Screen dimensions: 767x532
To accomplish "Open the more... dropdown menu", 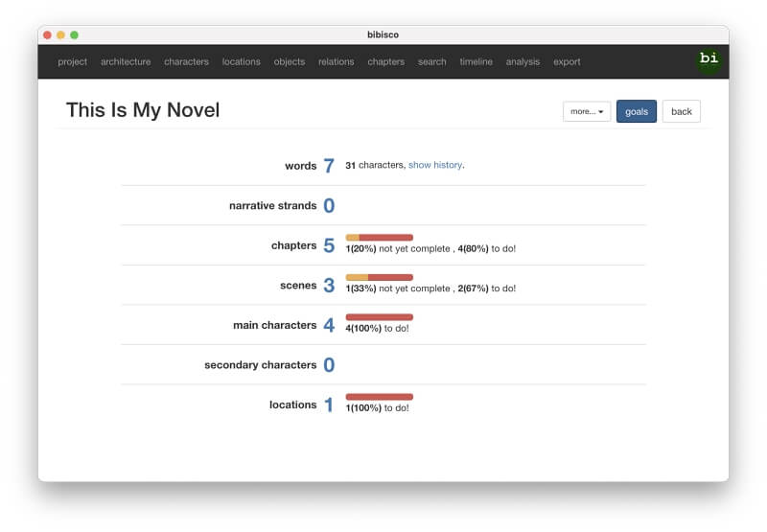I will (x=587, y=111).
